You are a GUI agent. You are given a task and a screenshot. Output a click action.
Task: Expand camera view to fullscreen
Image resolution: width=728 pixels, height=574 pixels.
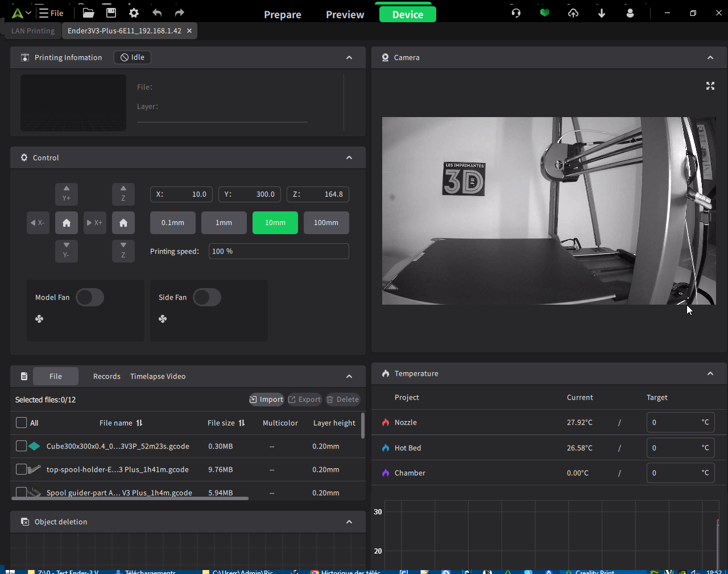click(x=710, y=86)
